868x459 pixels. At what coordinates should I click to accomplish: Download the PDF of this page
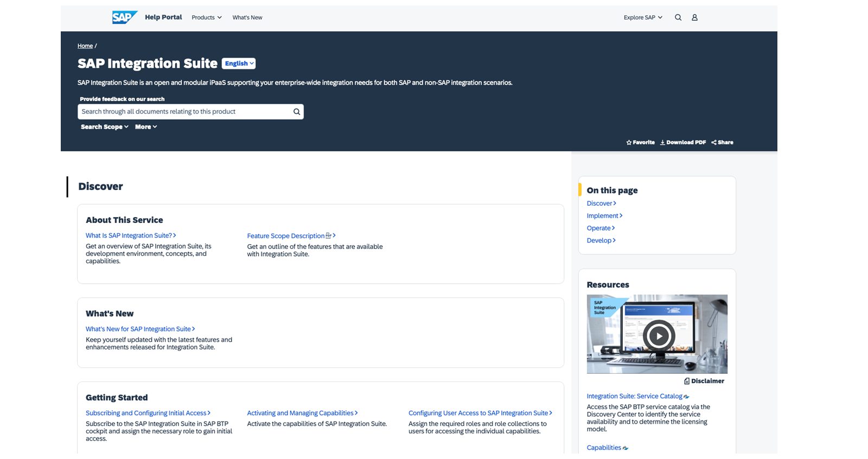pyautogui.click(x=683, y=142)
